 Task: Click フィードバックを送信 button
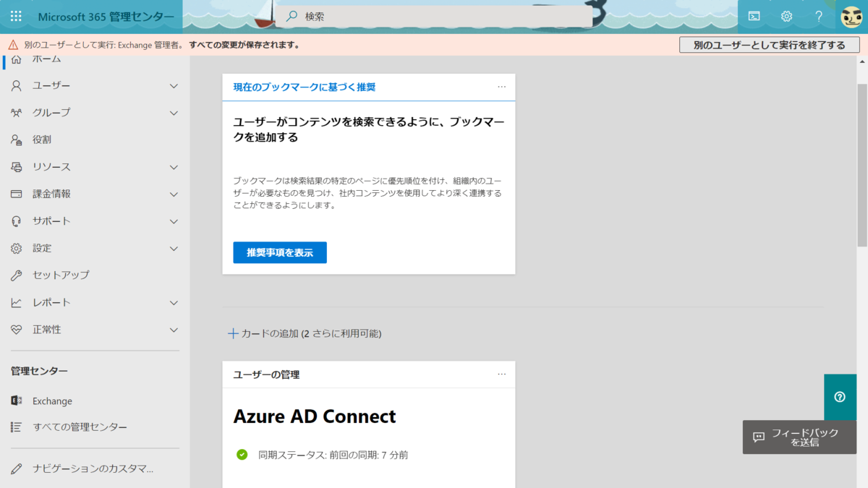(x=799, y=437)
